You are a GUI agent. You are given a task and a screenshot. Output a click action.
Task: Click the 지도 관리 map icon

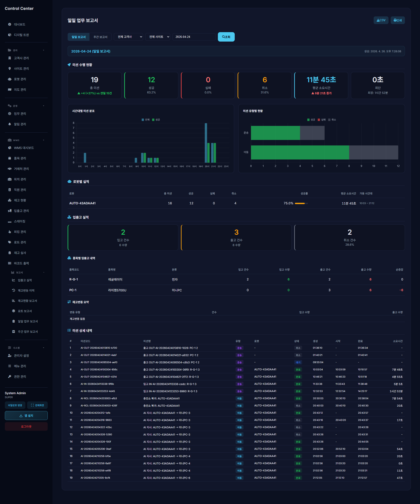(x=10, y=89)
